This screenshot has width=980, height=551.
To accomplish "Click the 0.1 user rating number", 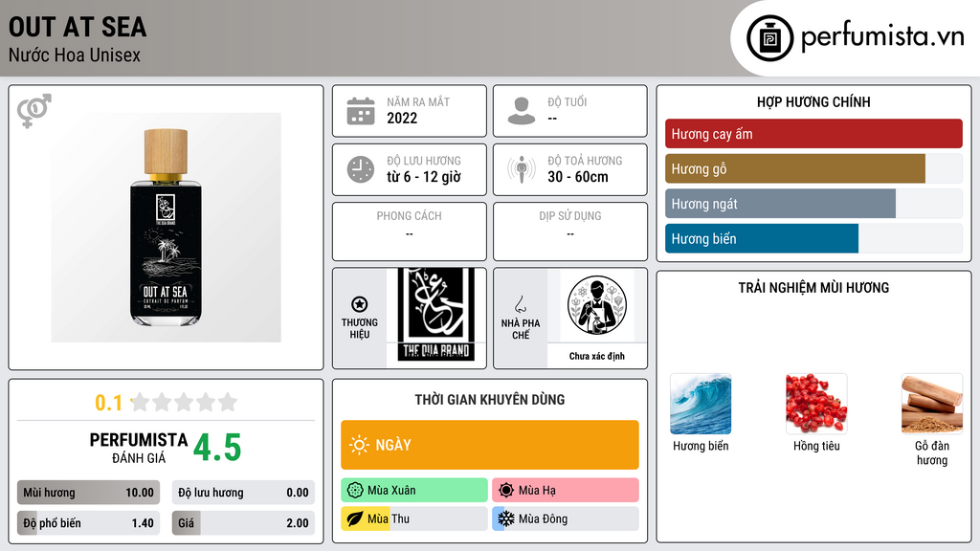I will coord(109,403).
